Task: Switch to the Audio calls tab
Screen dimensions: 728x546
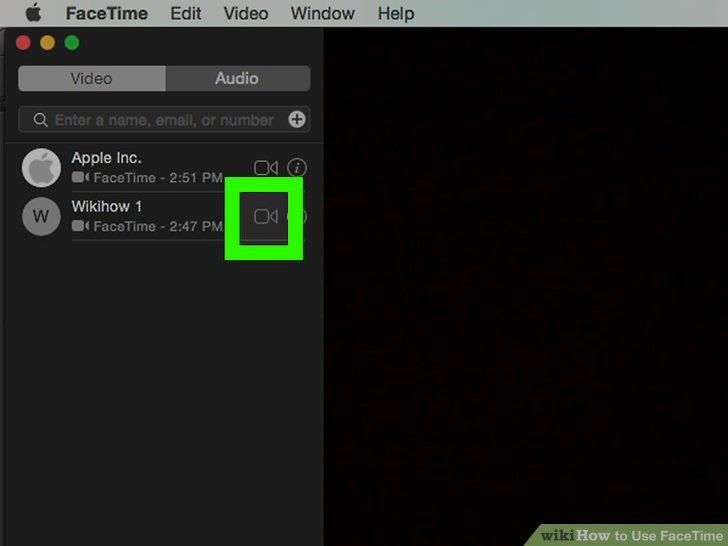Action: point(238,78)
